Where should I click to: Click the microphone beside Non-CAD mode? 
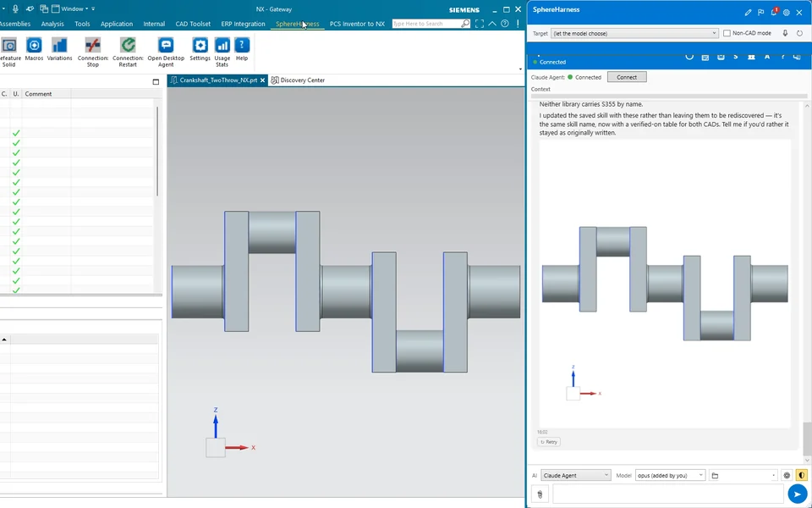(785, 33)
